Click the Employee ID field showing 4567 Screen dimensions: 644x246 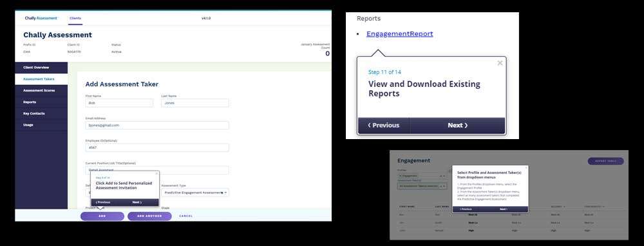157,147
